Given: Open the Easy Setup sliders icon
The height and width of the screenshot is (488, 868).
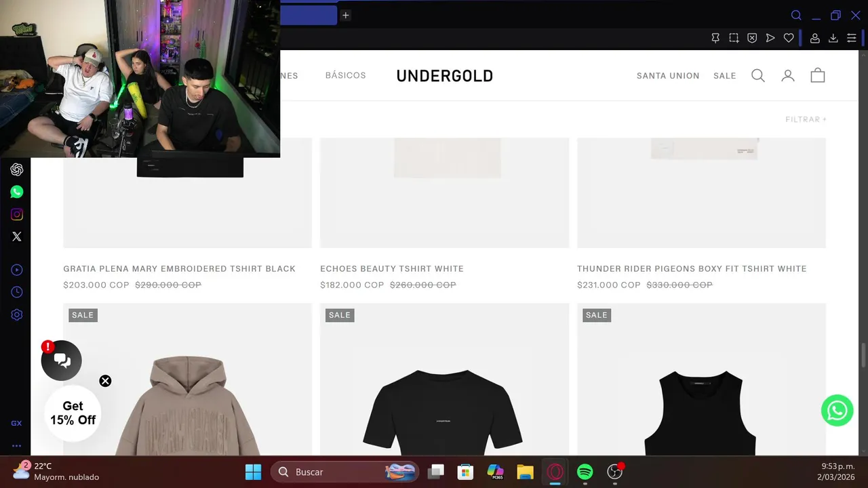Looking at the screenshot, I should point(852,38).
